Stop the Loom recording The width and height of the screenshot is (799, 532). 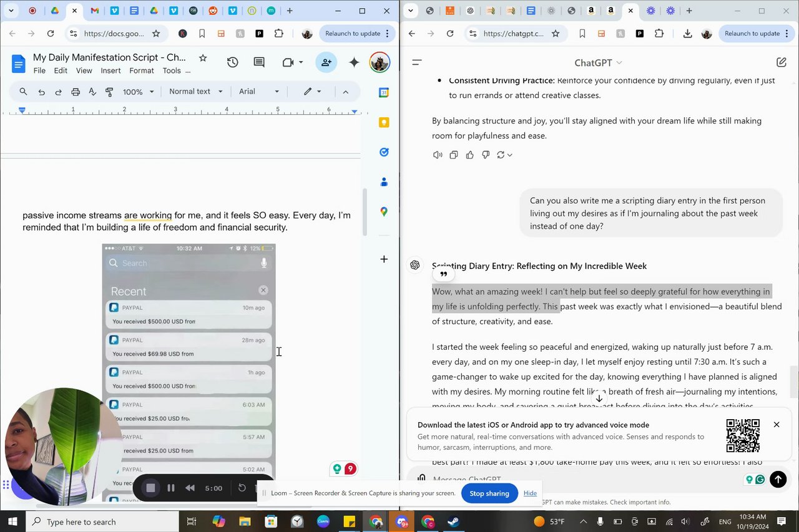coord(150,488)
